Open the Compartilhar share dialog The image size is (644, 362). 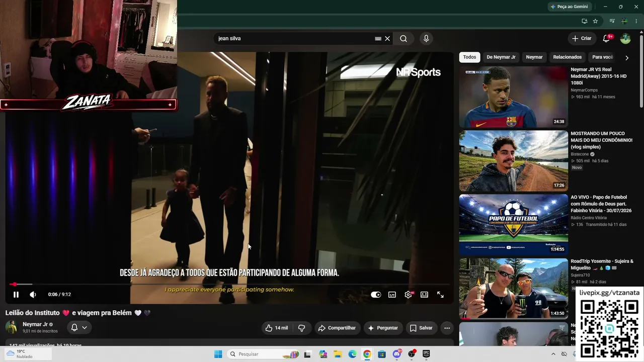tap(337, 328)
